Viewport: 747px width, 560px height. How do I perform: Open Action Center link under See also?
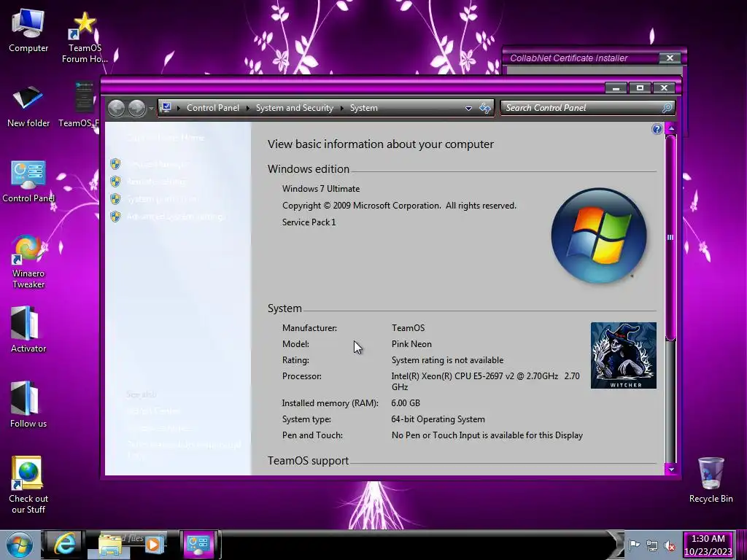tap(153, 411)
